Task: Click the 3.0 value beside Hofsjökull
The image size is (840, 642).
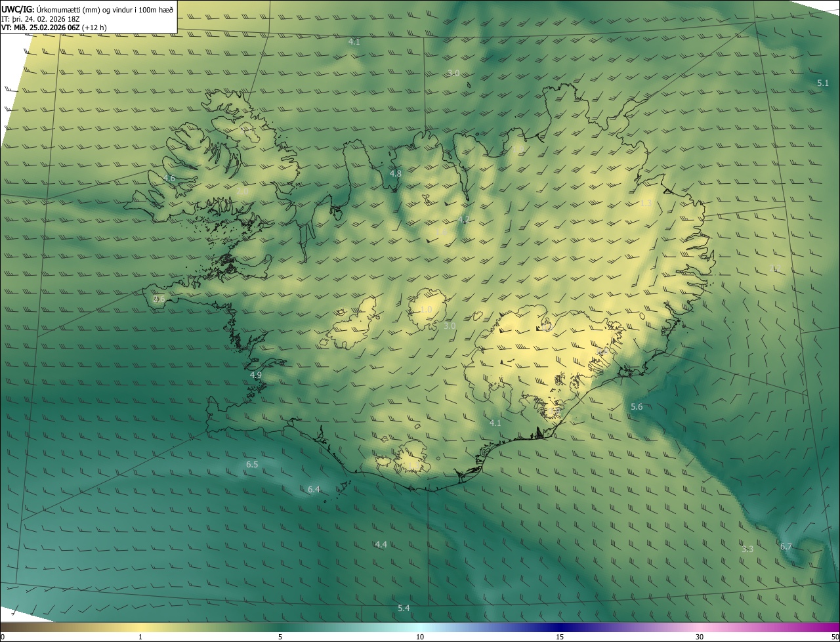Action: click(x=450, y=326)
